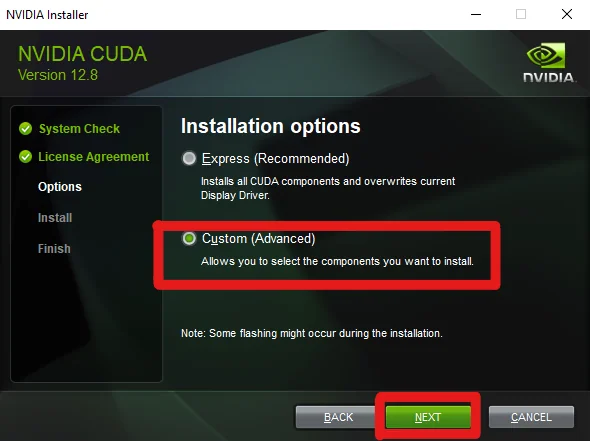590x441 pixels.
Task: Close the NVIDIA Installer window
Action: 567,14
